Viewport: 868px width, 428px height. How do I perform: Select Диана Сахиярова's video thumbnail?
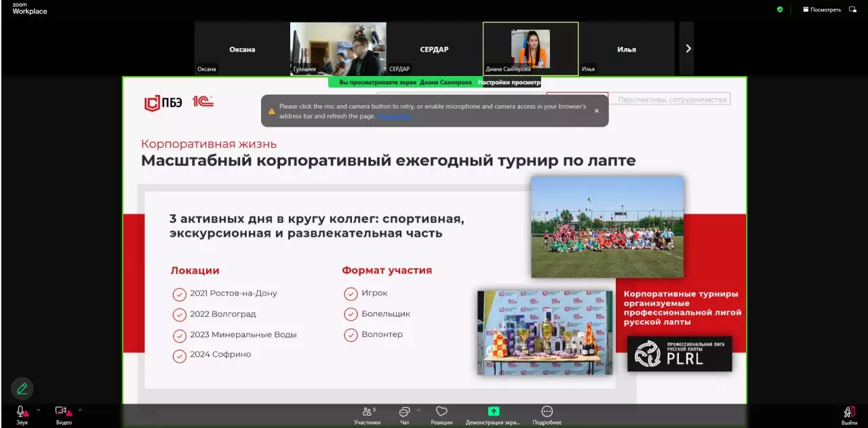[x=530, y=48]
